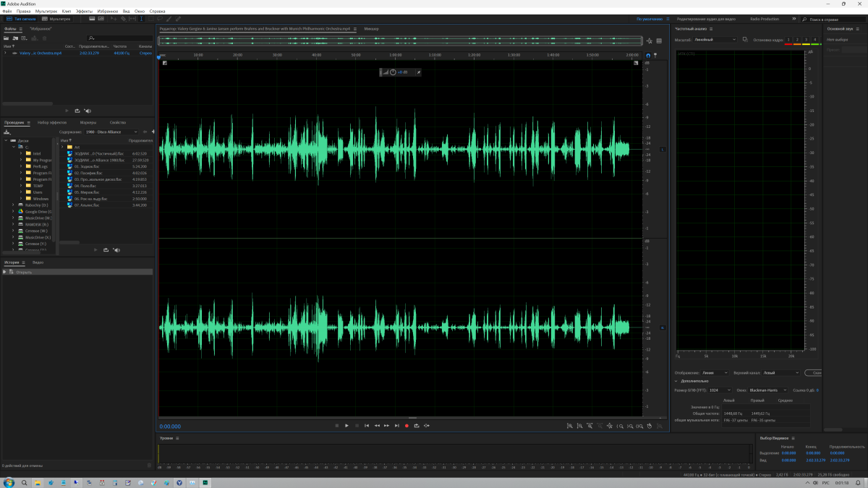Viewport: 868px width, 488px height.
Task: Click the red Record button
Action: coord(407,426)
